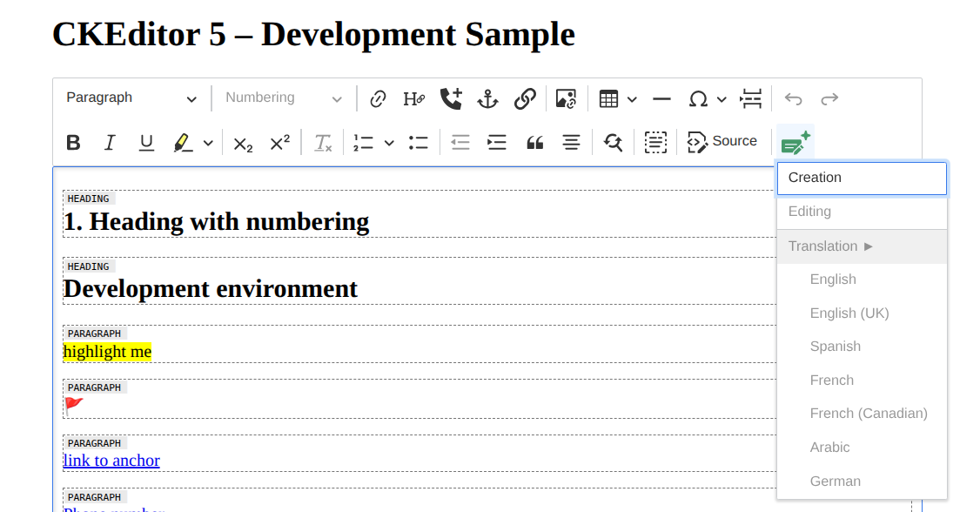Click the yellow highlight marker button
980x512 pixels.
183,142
